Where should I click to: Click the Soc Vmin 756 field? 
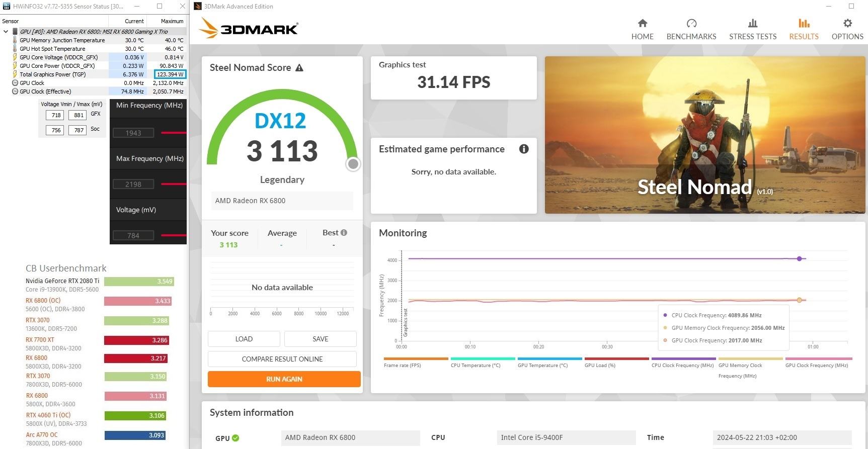(55, 130)
